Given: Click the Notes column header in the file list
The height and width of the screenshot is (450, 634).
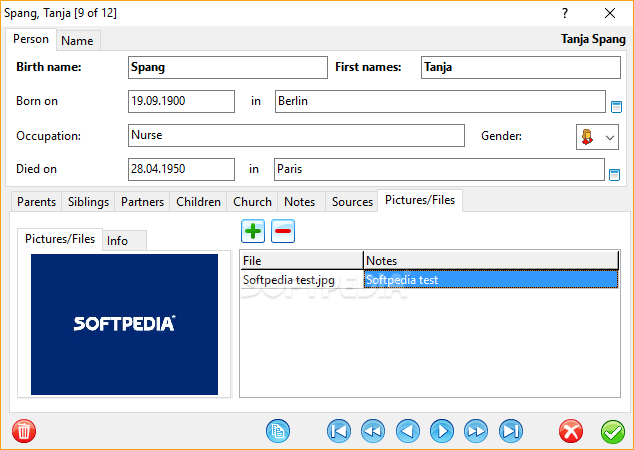Looking at the screenshot, I should tap(491, 260).
